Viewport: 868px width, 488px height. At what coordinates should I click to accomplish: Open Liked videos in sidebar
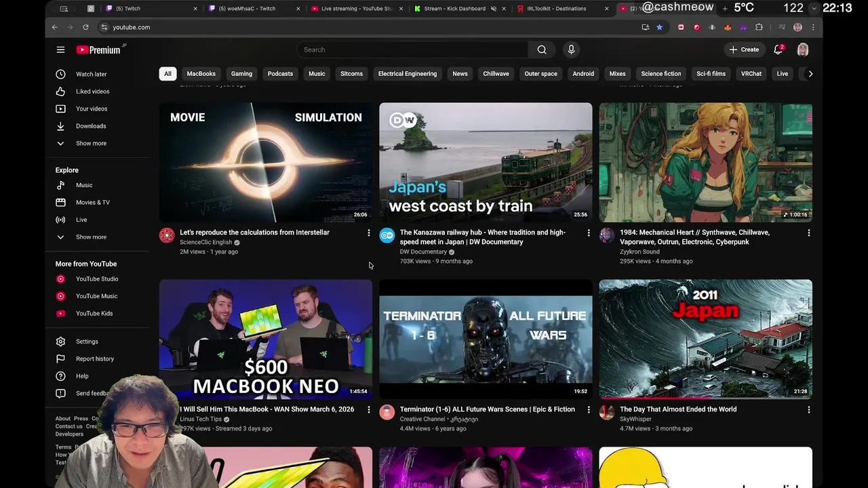92,91
